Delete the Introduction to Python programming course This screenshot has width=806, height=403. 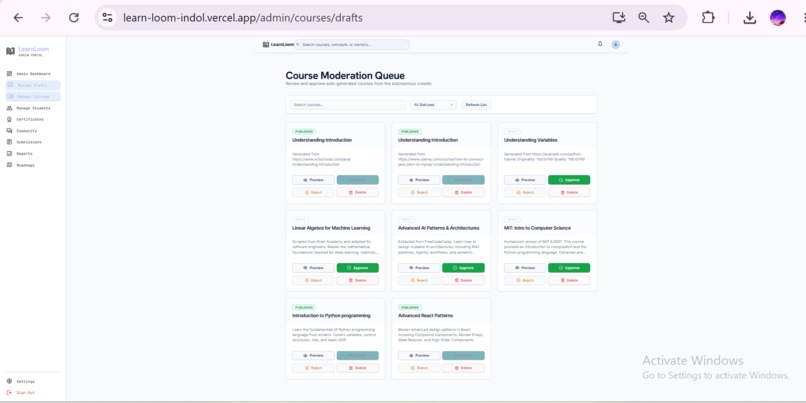(x=358, y=368)
